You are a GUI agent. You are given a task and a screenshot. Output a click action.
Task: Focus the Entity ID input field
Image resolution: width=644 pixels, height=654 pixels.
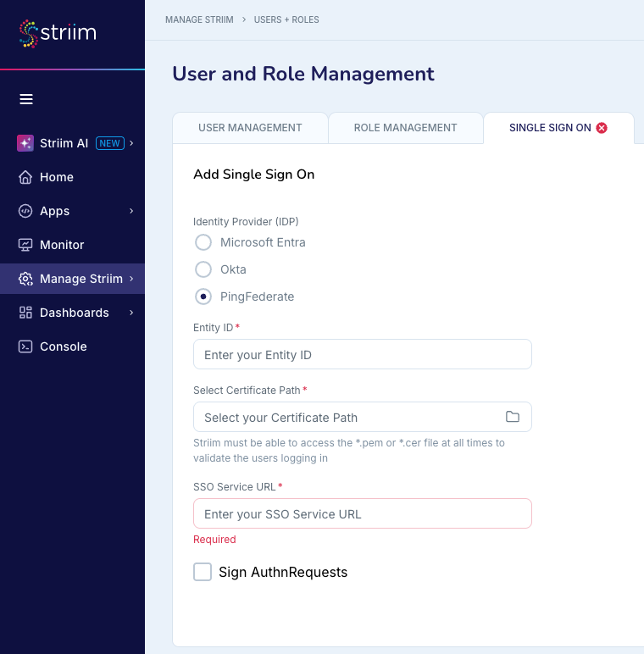click(363, 354)
